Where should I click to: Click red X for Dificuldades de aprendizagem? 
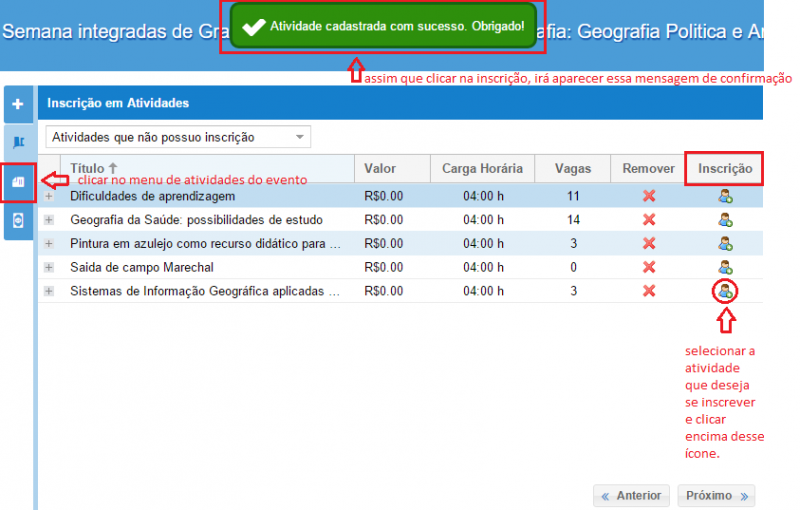649,197
